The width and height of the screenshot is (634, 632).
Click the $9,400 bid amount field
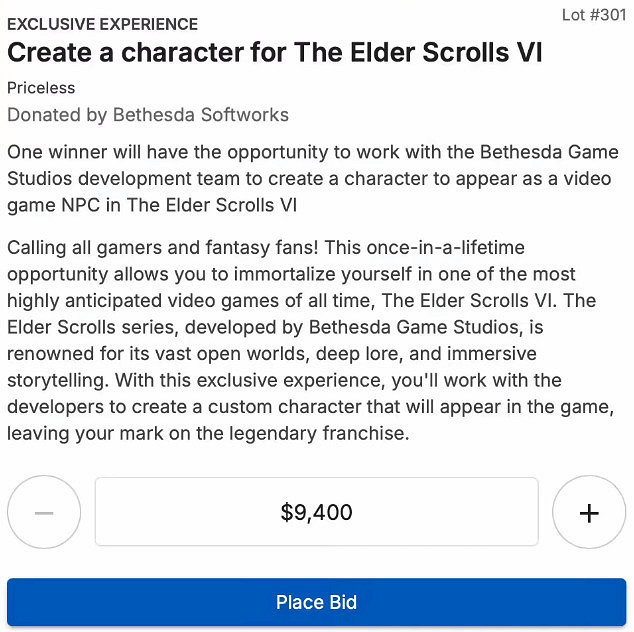pyautogui.click(x=316, y=512)
